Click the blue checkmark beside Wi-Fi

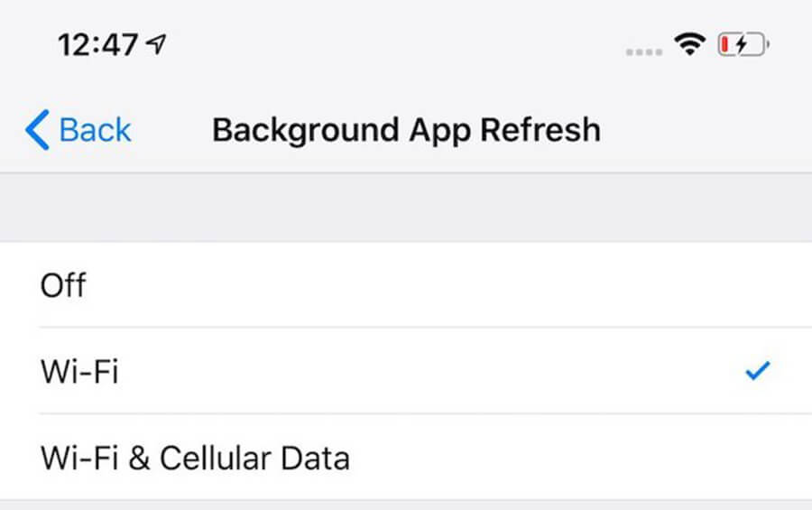758,371
